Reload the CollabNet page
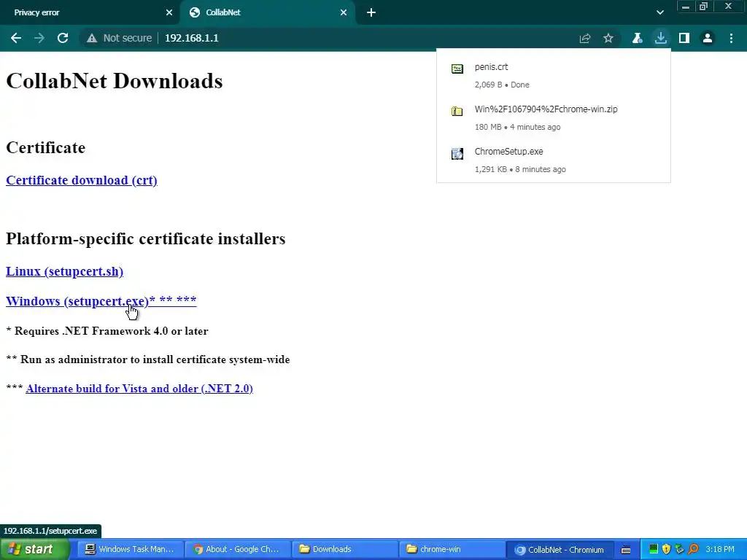The width and height of the screenshot is (747, 560). [63, 38]
